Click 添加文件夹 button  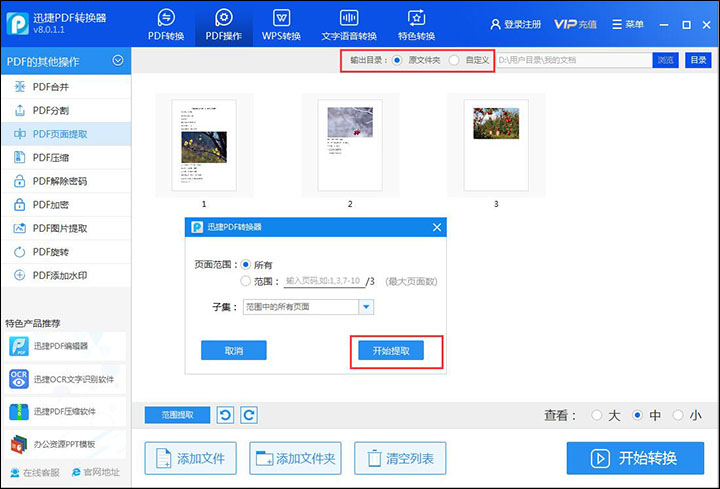295,458
